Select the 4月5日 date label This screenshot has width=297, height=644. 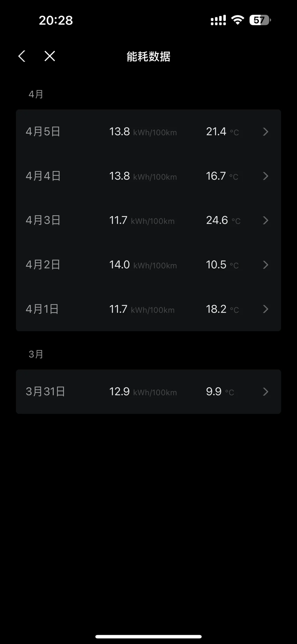coord(43,132)
